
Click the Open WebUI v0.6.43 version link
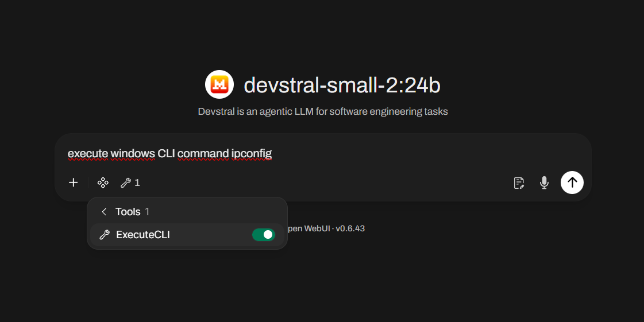326,228
